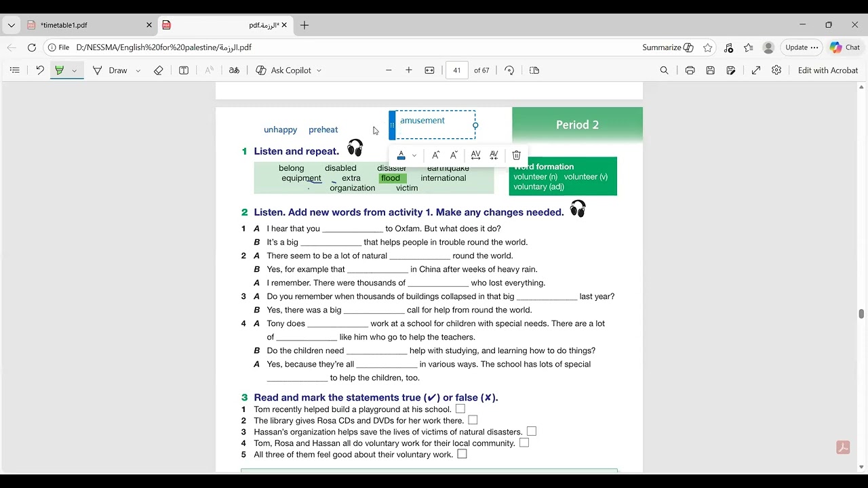Add this page to favorites
The height and width of the screenshot is (488, 868).
click(x=708, y=47)
